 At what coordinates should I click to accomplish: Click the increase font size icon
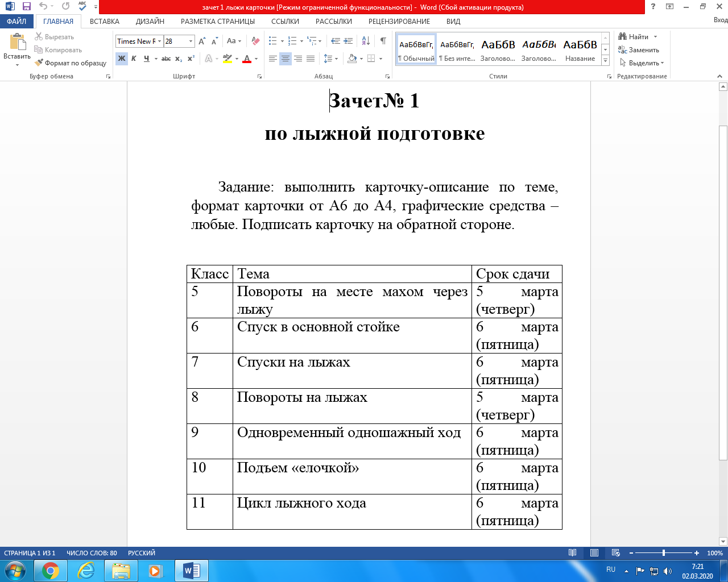point(202,41)
